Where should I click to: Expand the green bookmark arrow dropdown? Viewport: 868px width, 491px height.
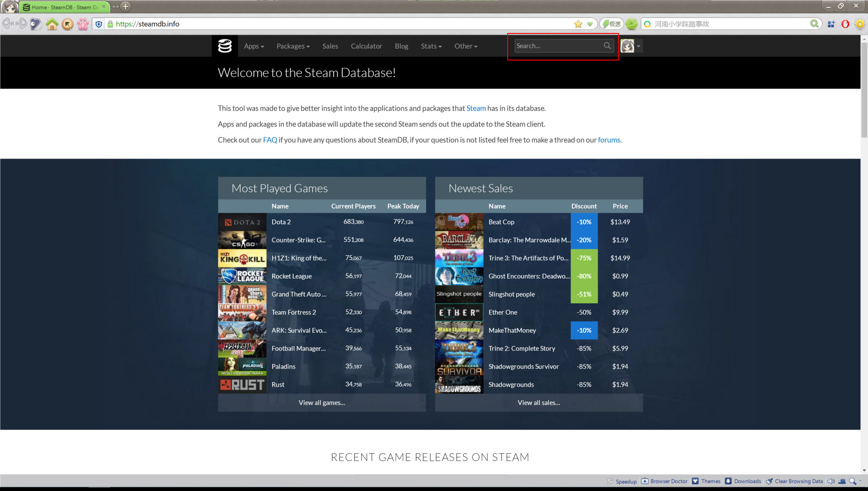(x=590, y=24)
